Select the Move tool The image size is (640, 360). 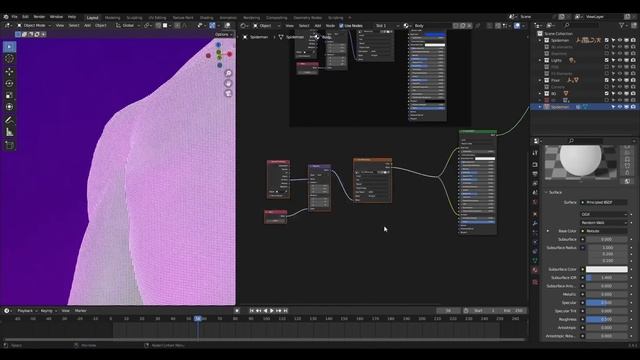pyautogui.click(x=9, y=72)
